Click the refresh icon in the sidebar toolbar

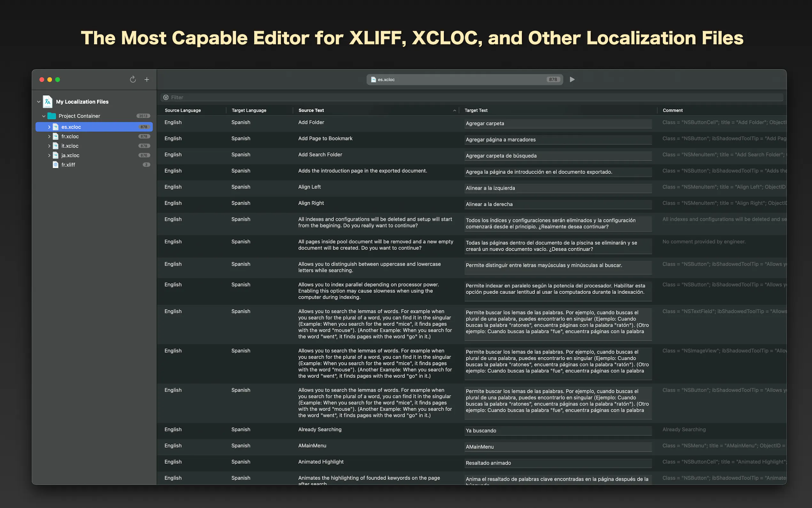133,79
